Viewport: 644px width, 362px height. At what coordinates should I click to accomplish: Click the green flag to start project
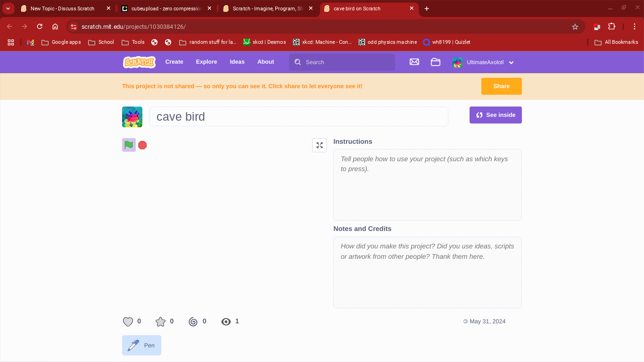129,145
